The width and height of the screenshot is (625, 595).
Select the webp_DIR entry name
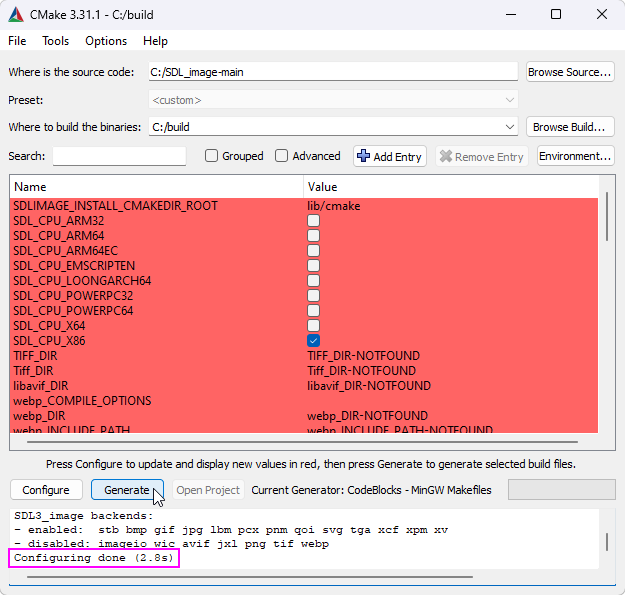(39, 416)
